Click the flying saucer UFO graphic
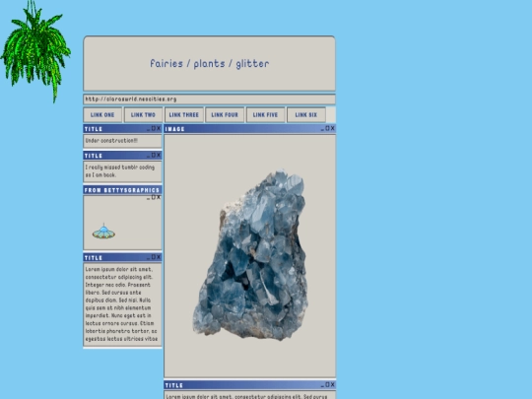 [x=103, y=232]
